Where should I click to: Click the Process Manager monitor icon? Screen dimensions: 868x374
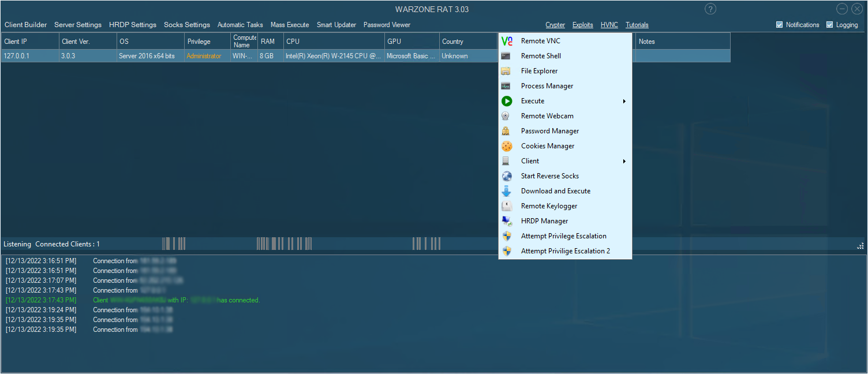coord(506,86)
